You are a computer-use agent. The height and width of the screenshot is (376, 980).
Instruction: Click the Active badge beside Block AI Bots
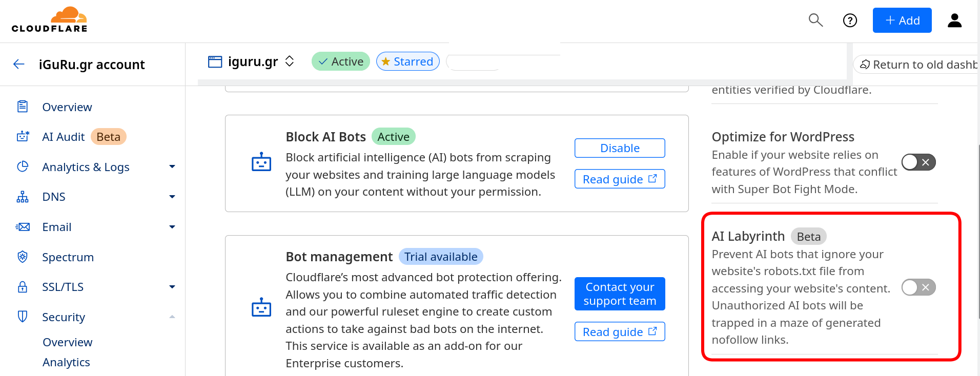coord(394,137)
